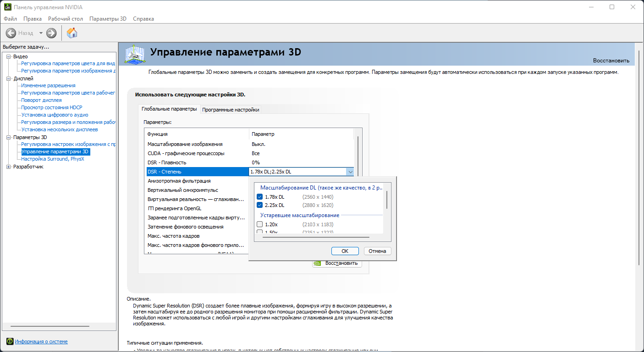Select Регулировка размера и положения рабочего стола
This screenshot has width=644, height=352.
pos(68,122)
